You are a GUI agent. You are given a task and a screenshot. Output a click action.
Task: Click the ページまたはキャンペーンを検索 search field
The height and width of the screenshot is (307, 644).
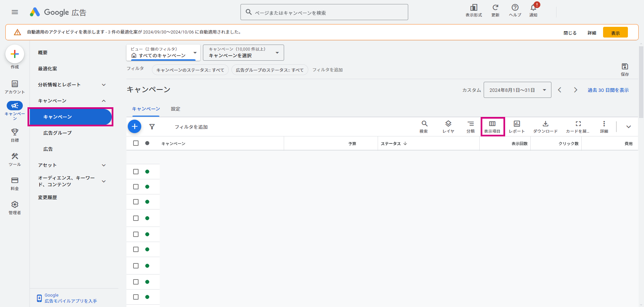click(x=324, y=12)
